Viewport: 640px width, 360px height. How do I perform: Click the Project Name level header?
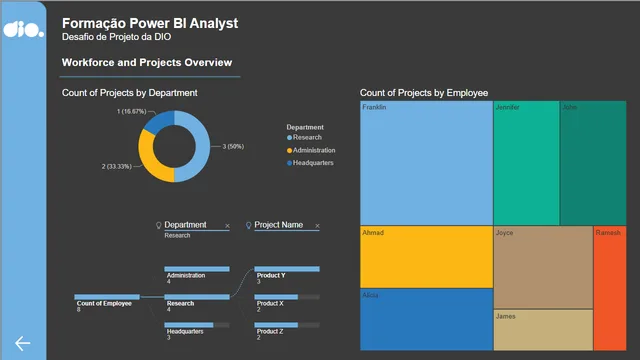[x=278, y=225]
